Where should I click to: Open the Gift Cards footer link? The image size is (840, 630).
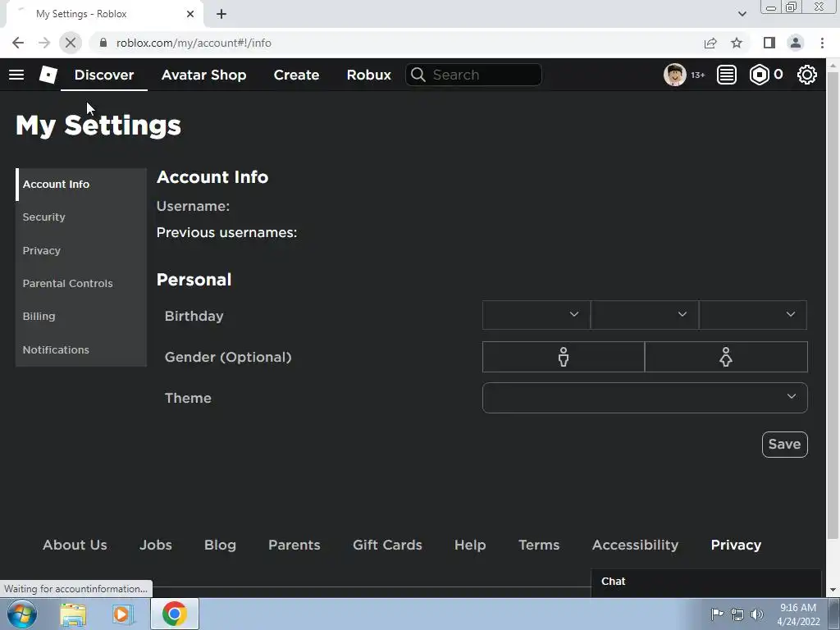pyautogui.click(x=387, y=545)
